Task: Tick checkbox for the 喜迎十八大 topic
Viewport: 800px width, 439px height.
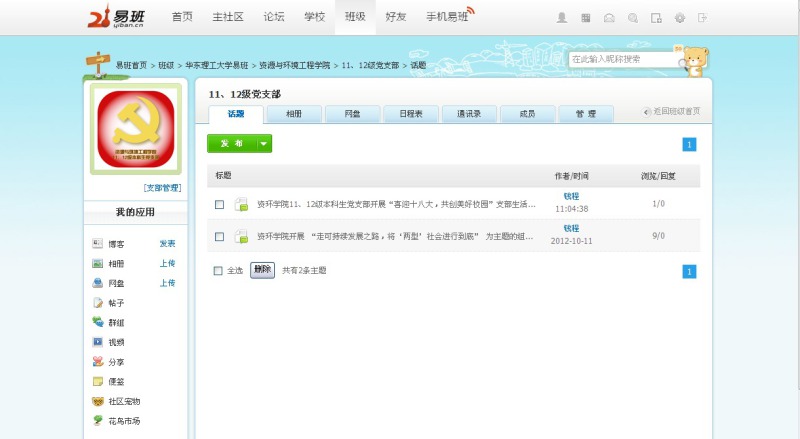Action: pos(219,205)
